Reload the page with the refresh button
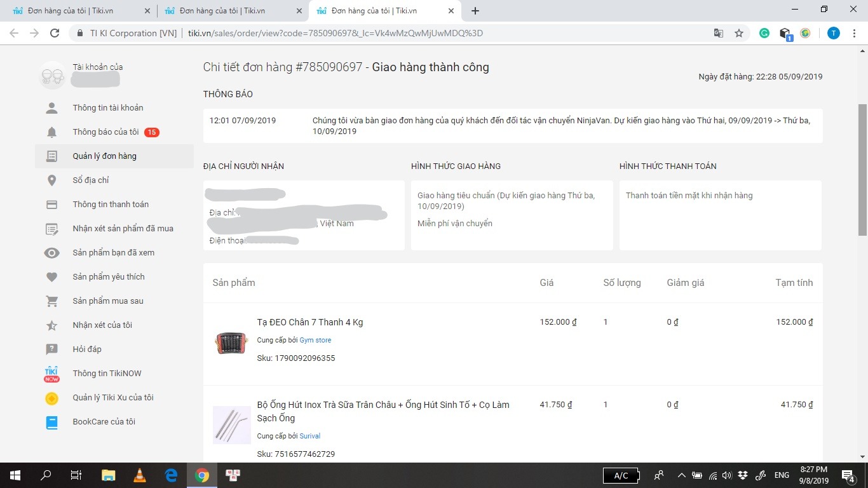 coord(55,33)
